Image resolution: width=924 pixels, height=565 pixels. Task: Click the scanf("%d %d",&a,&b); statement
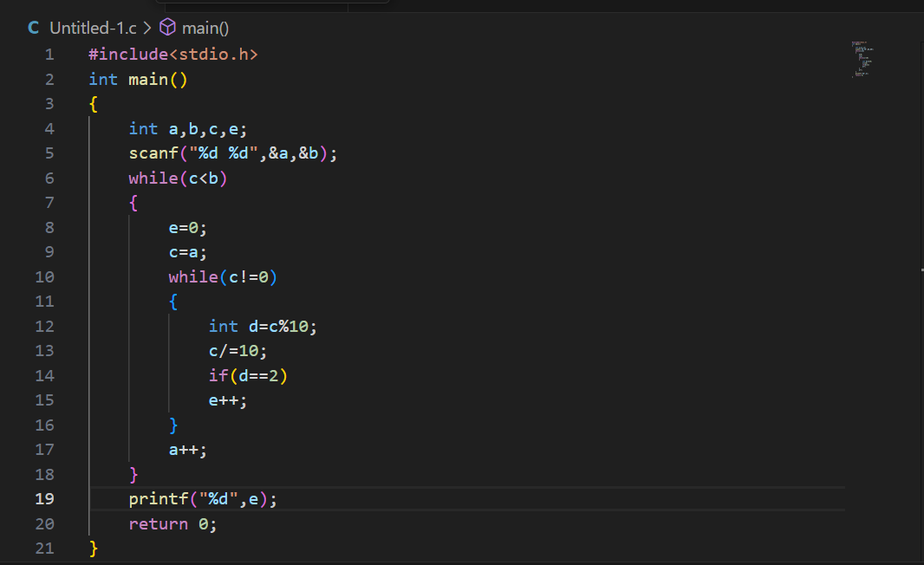pyautogui.click(x=233, y=153)
